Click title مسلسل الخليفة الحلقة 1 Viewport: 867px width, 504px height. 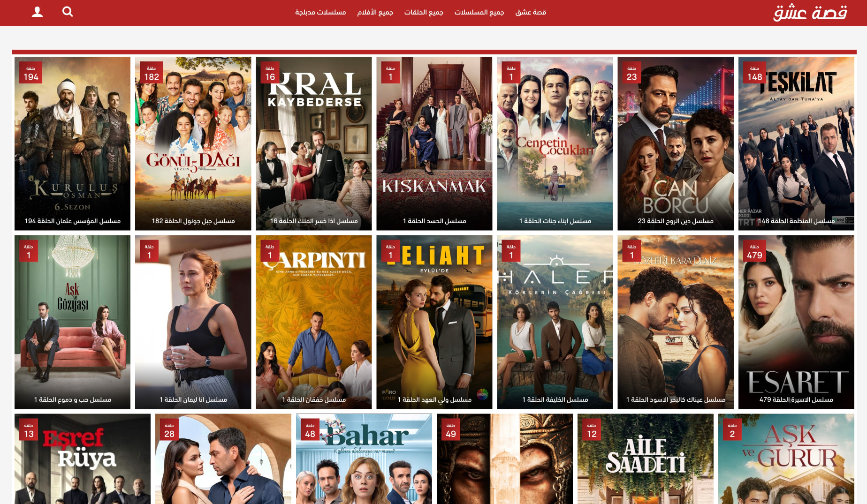(x=555, y=399)
